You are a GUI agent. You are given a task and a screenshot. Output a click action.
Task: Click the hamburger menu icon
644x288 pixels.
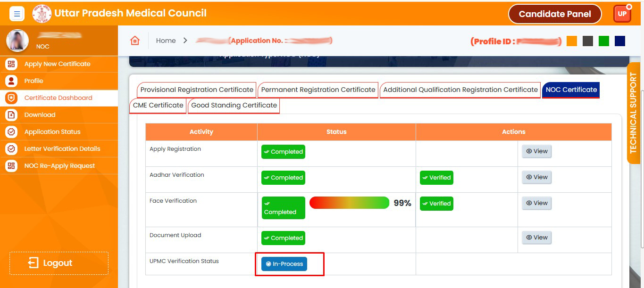(17, 14)
